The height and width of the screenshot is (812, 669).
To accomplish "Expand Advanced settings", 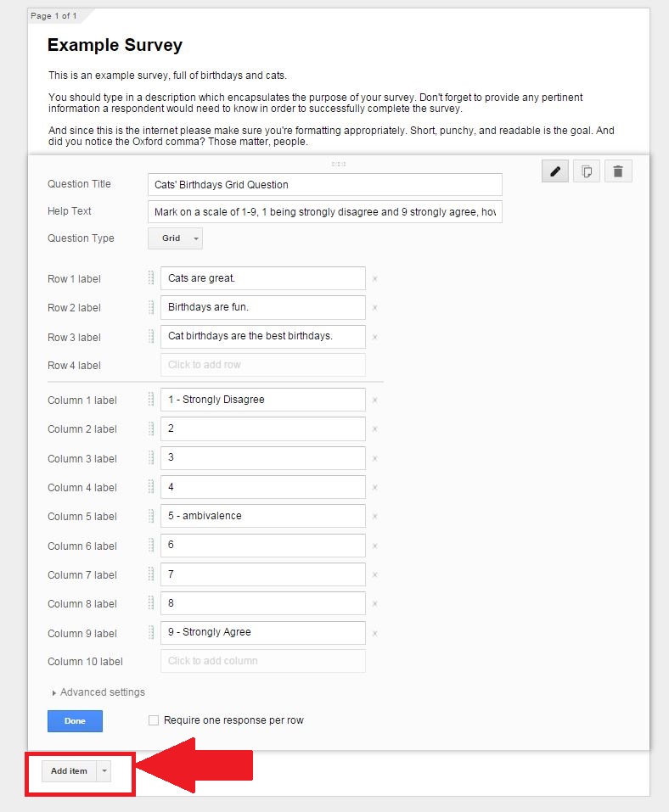I will tap(97, 692).
